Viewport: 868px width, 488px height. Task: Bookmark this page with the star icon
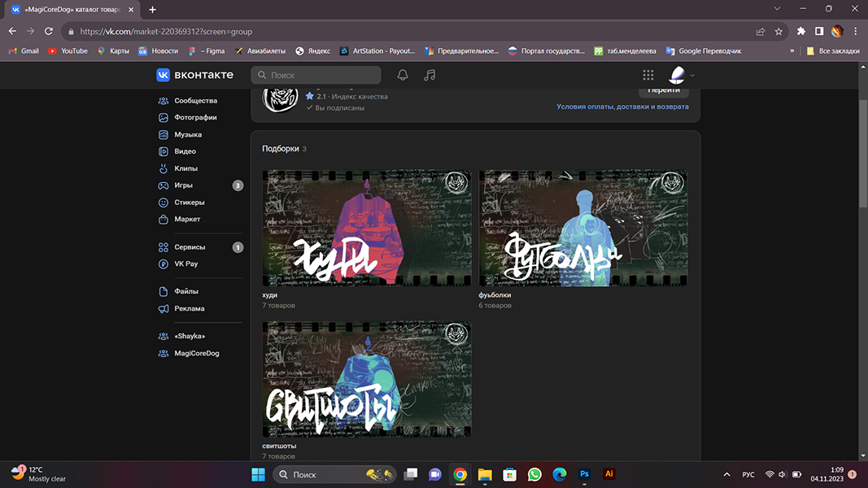779,32
